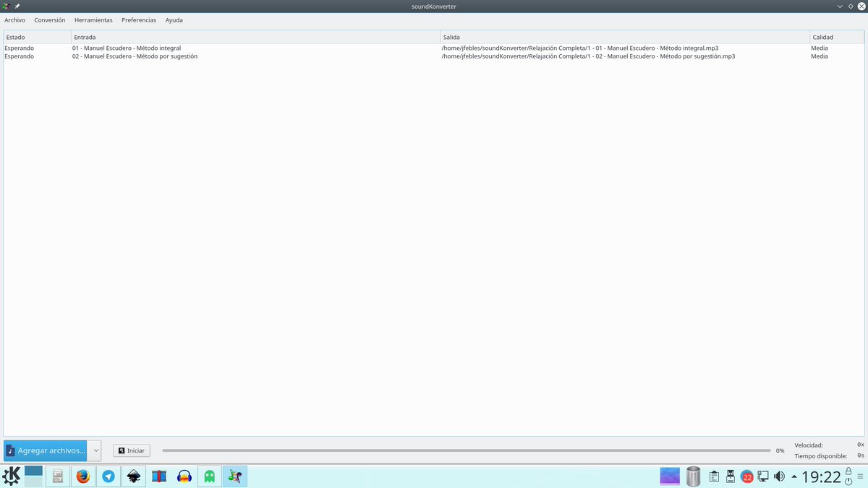Viewport: 868px width, 488px height.
Task: Click the Show Desktop widget in panel
Action: (x=670, y=476)
